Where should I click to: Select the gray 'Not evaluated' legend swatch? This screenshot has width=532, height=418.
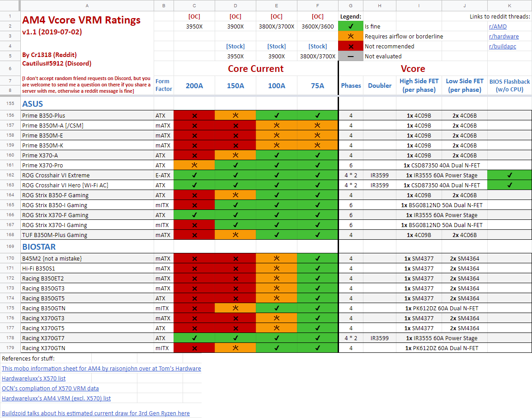coord(350,56)
